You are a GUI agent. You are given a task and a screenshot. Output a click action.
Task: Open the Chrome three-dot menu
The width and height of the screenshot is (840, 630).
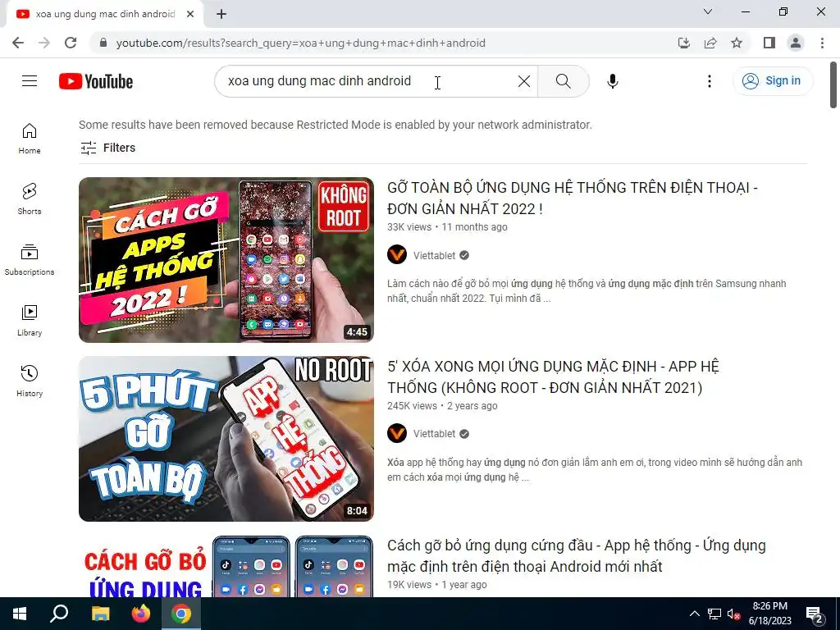pyautogui.click(x=822, y=43)
